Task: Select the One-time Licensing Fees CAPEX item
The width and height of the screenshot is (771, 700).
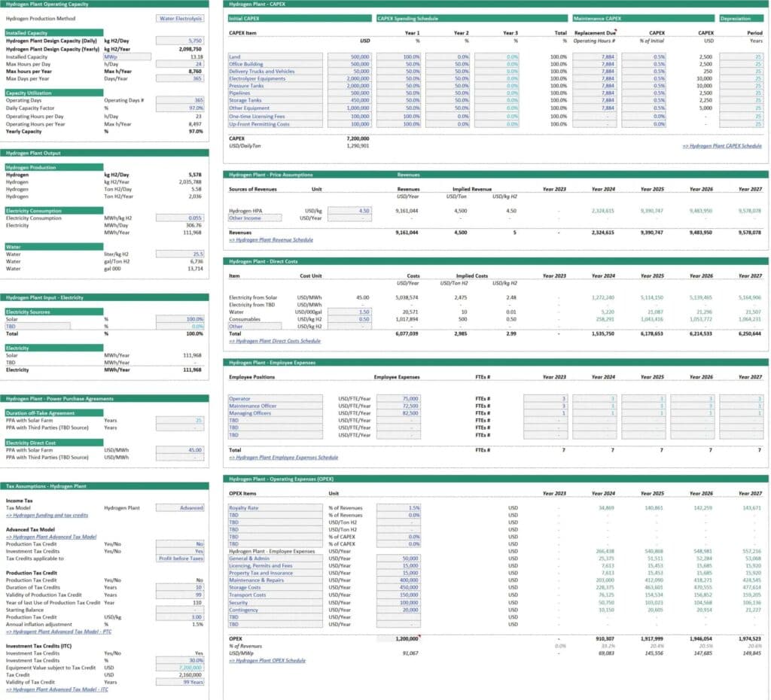Action: coord(276,117)
